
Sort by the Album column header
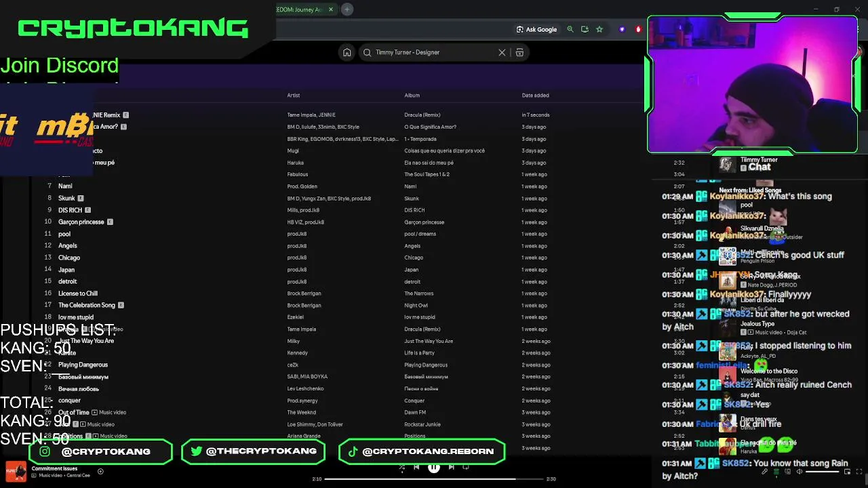pos(412,96)
